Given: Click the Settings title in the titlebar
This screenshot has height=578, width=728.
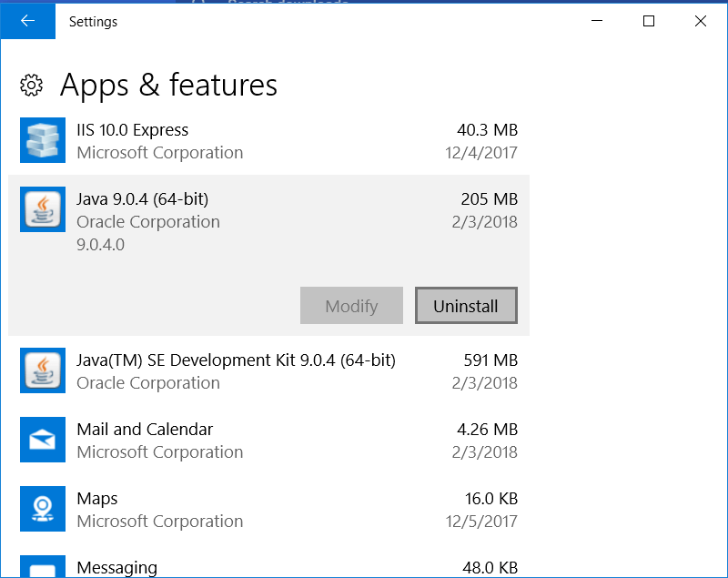Looking at the screenshot, I should [93, 21].
